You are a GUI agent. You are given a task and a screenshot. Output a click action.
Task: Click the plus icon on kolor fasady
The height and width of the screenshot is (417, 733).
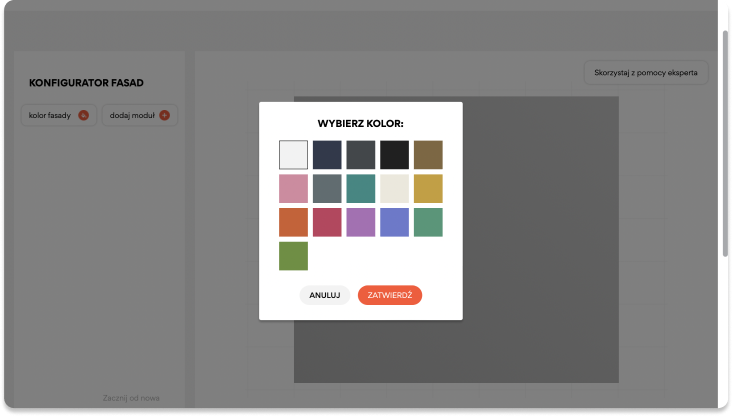[84, 116]
